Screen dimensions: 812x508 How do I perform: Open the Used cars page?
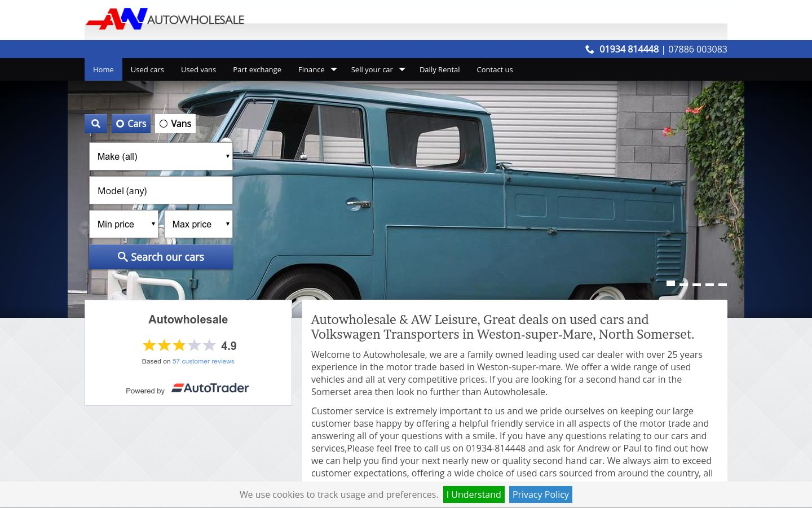click(x=147, y=69)
